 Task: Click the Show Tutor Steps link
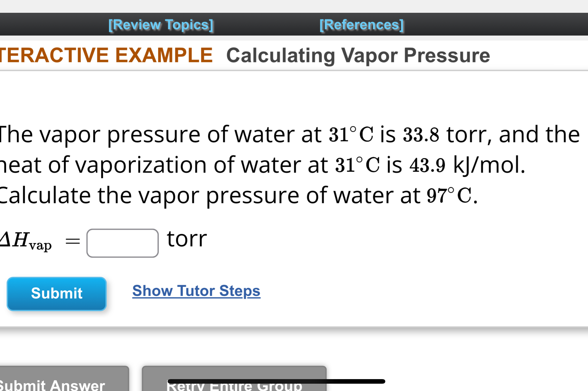196,291
